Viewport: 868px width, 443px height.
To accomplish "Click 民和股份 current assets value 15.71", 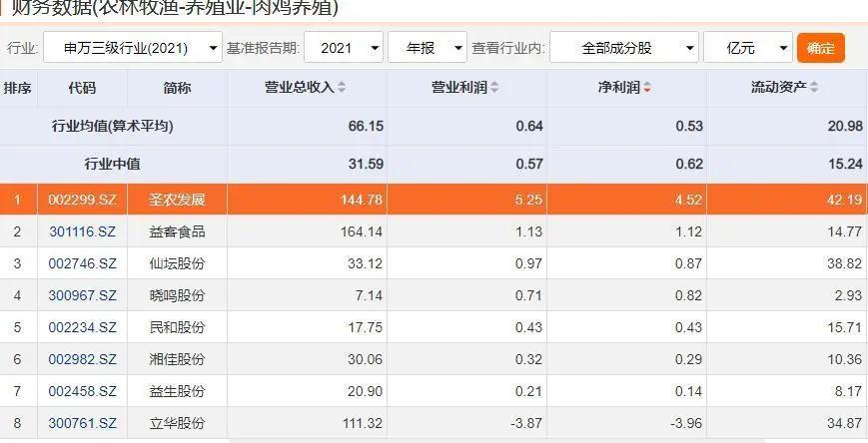I will coord(845,327).
